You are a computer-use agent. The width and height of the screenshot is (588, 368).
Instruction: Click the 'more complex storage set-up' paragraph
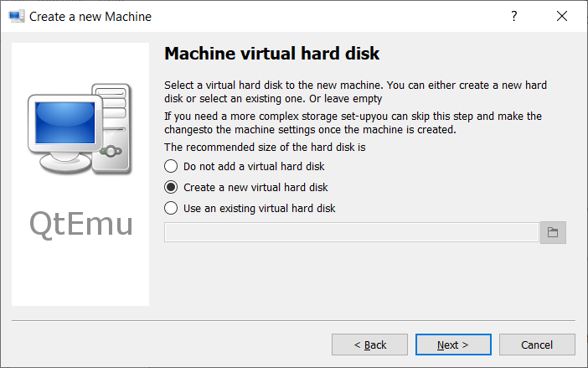(x=353, y=123)
